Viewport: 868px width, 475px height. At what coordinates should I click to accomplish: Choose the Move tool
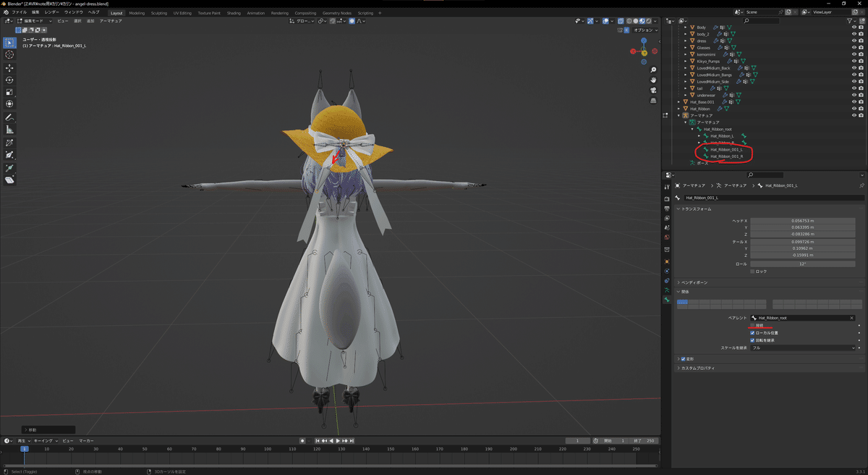pyautogui.click(x=9, y=68)
